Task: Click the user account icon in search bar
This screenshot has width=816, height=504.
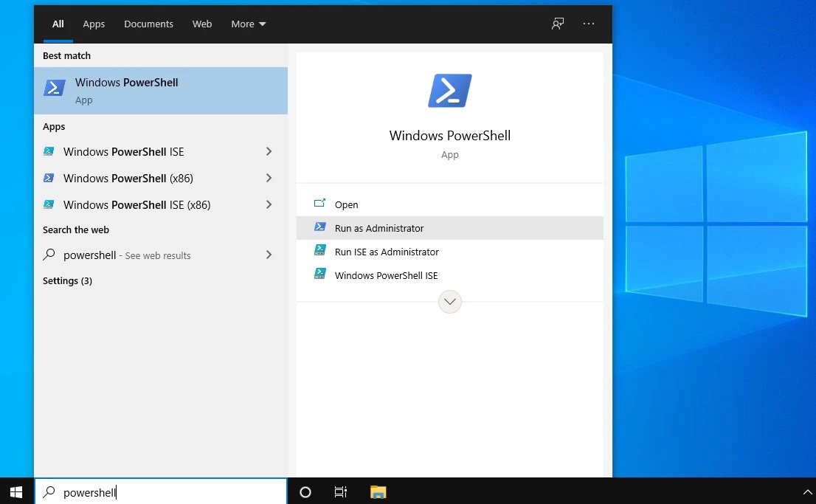Action: [558, 24]
